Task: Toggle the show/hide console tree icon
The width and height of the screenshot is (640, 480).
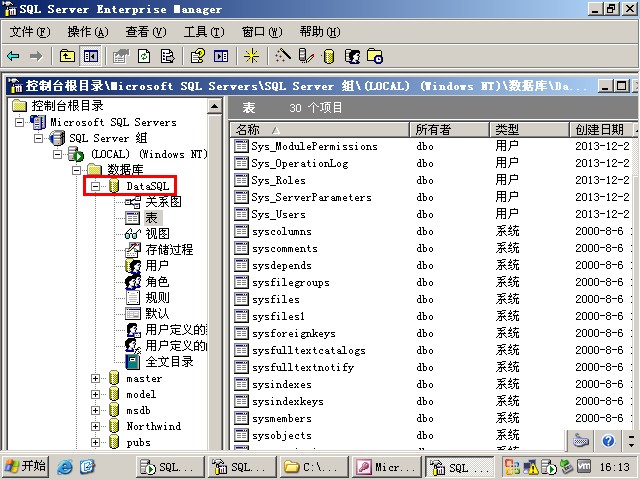Action: [90, 56]
